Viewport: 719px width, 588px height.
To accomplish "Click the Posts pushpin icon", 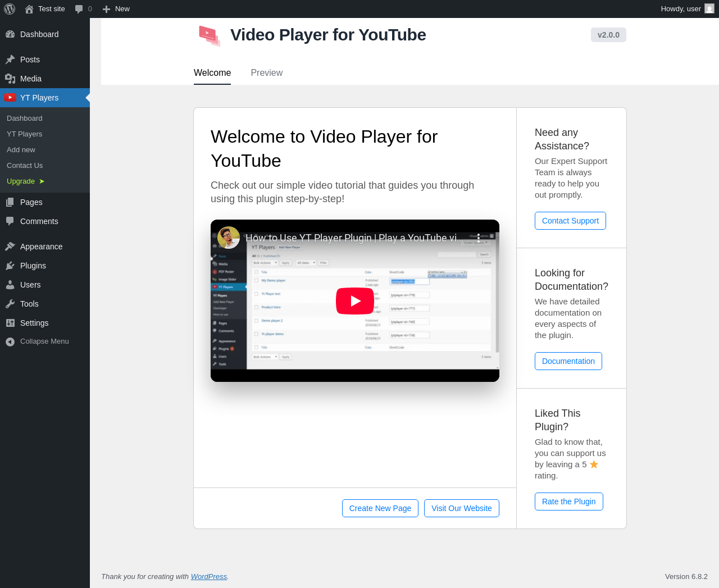I will point(10,60).
